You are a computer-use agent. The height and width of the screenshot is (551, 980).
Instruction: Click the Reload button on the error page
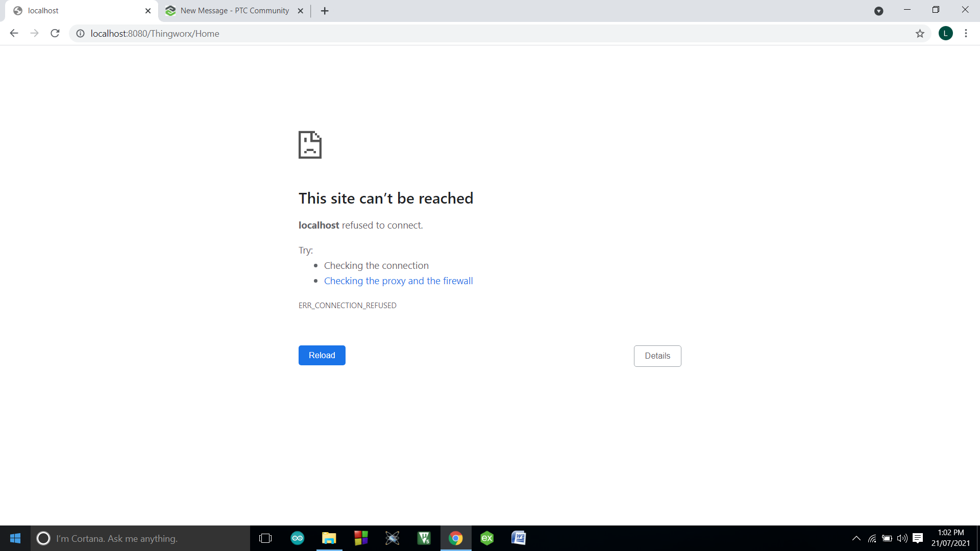(322, 355)
